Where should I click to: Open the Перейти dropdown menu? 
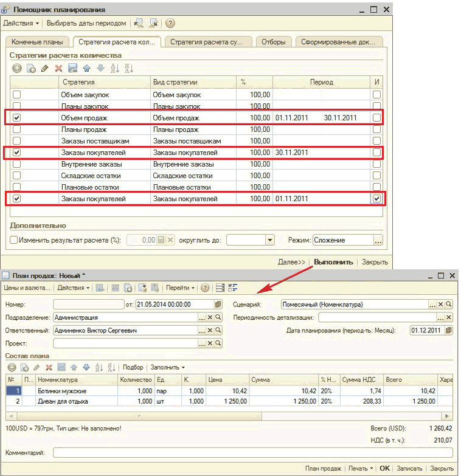click(x=181, y=288)
